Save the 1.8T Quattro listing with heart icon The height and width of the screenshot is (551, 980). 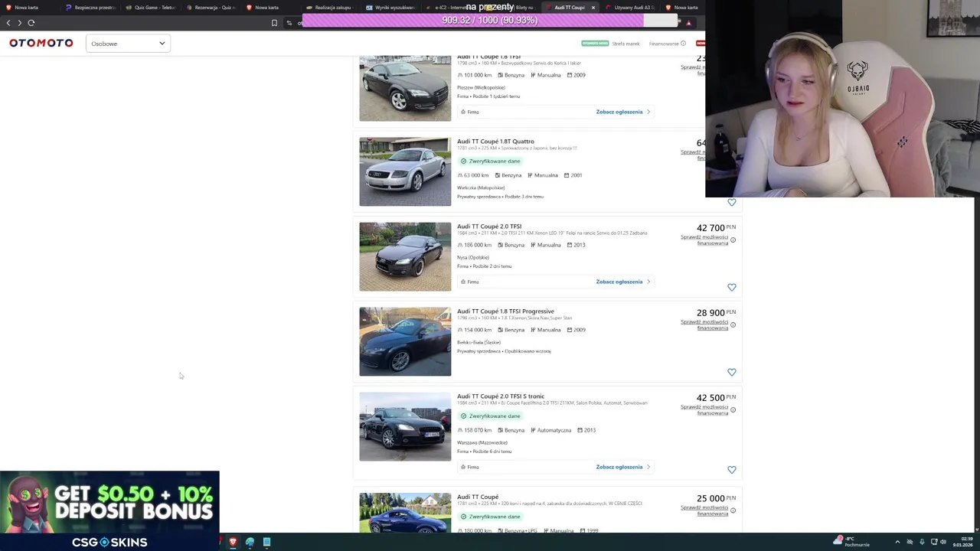coord(732,203)
